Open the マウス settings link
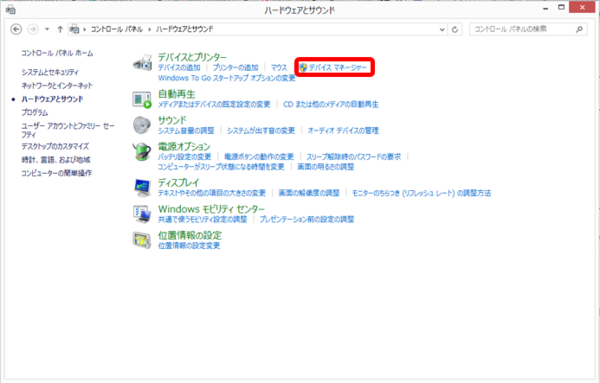 pyautogui.click(x=279, y=68)
